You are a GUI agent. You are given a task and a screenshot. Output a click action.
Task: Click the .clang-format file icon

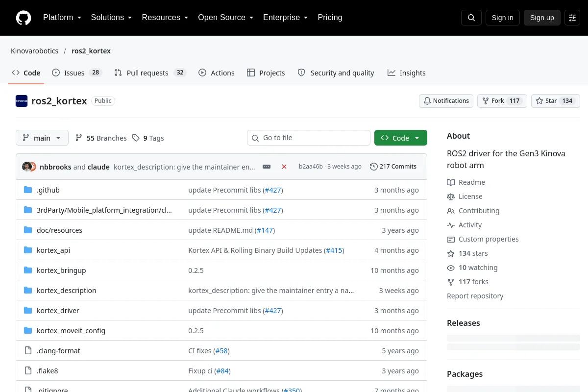point(28,351)
